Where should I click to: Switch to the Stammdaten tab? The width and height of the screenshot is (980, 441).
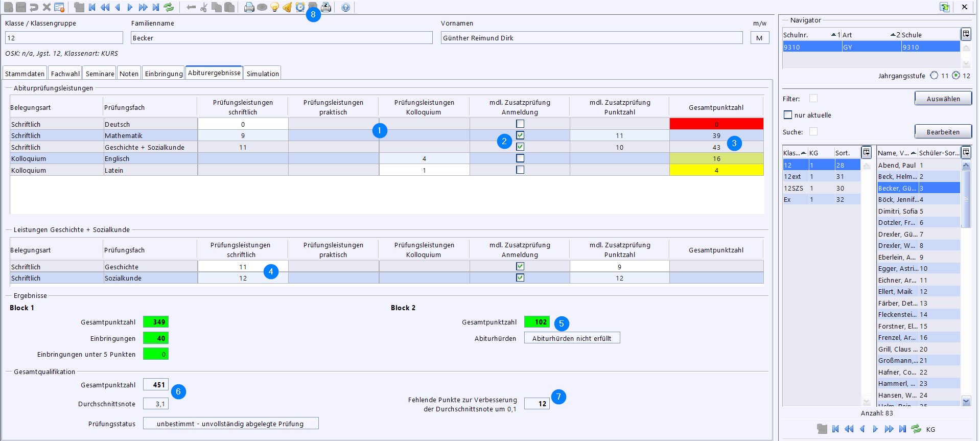pos(25,74)
